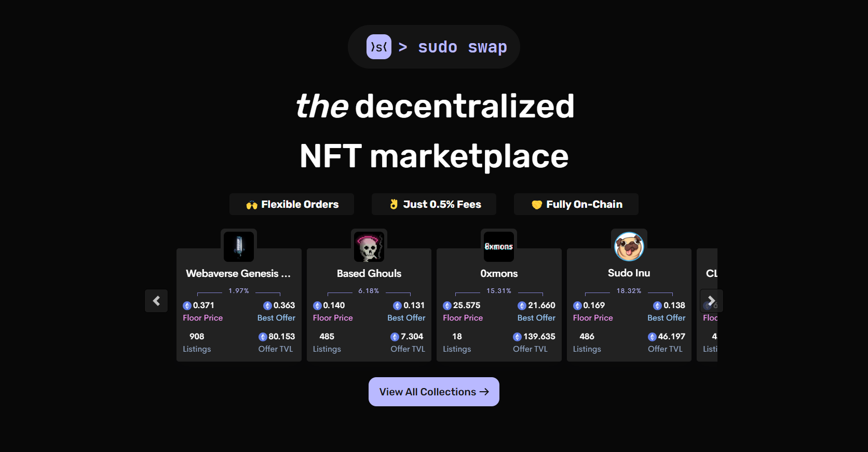Click the ETH icon beside 7.304 Offer TVL
The width and height of the screenshot is (868, 452).
(395, 337)
